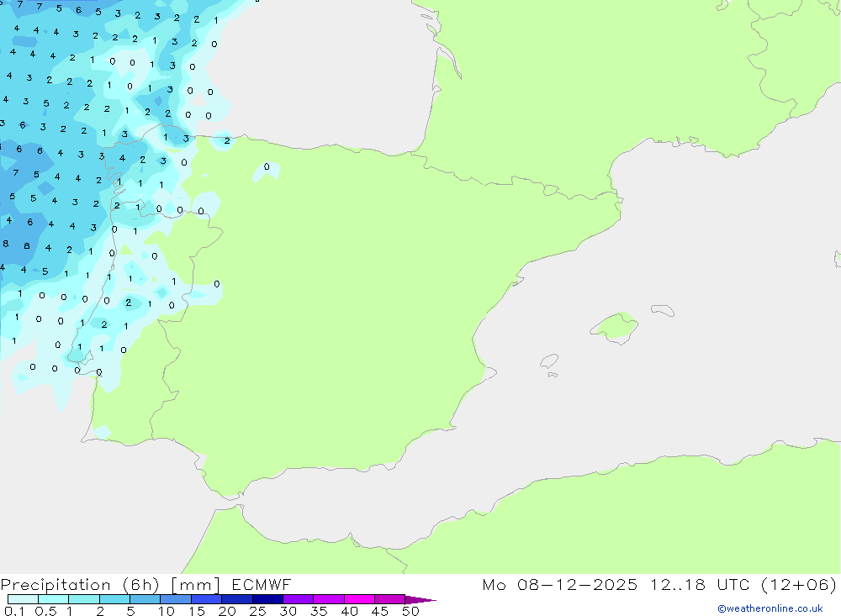Click the '35' legend scale label
Viewport: 841px width, 616px height.
tap(319, 611)
